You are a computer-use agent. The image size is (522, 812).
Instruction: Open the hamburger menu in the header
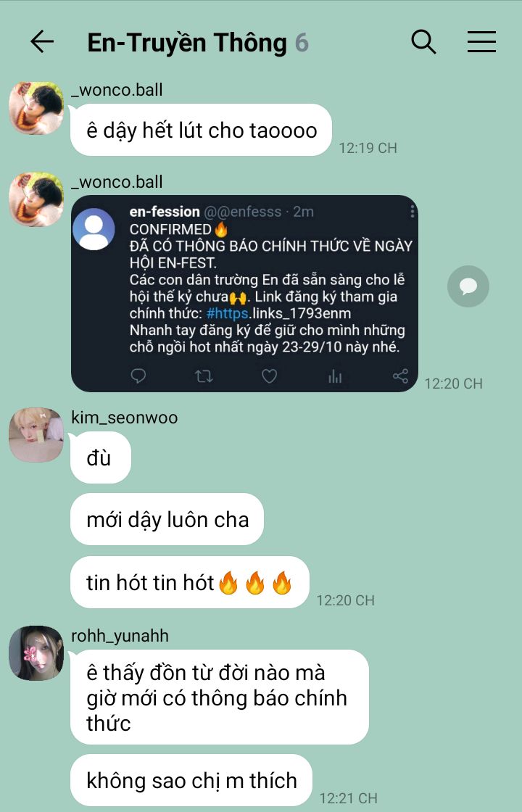click(481, 41)
